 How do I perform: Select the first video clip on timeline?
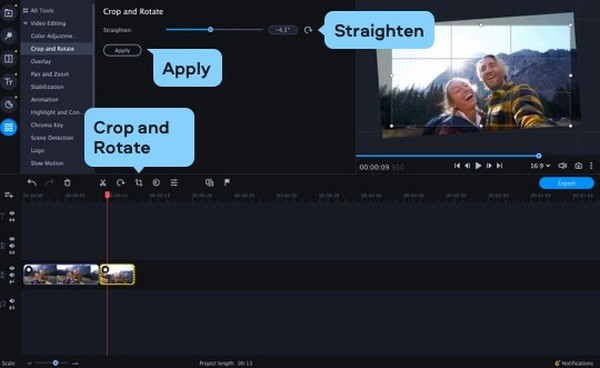pyautogui.click(x=61, y=274)
